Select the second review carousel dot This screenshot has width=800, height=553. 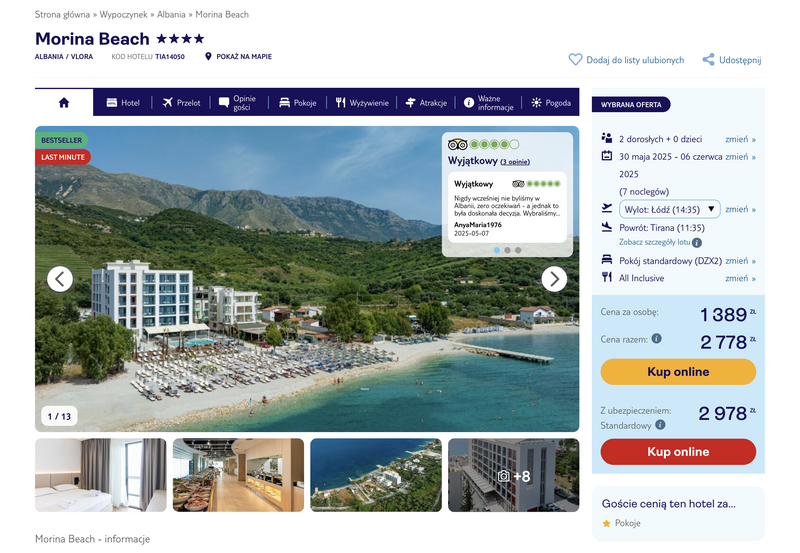507,250
